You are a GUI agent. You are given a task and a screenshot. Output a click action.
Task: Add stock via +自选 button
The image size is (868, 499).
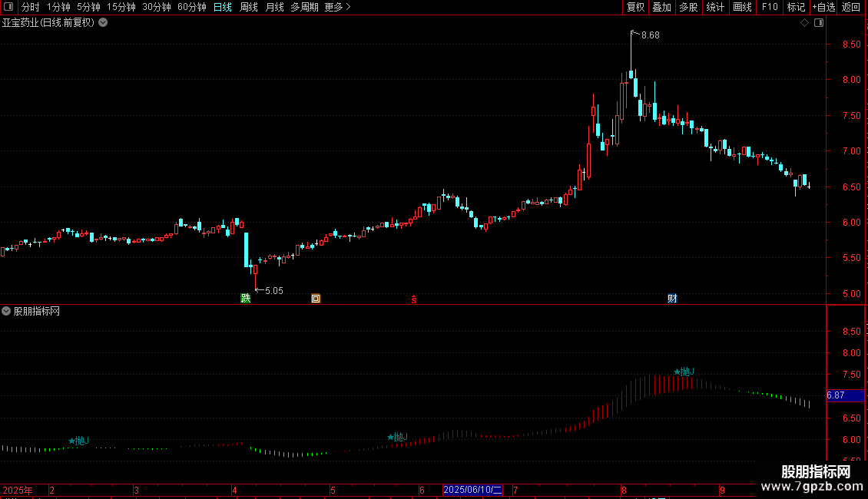click(823, 7)
